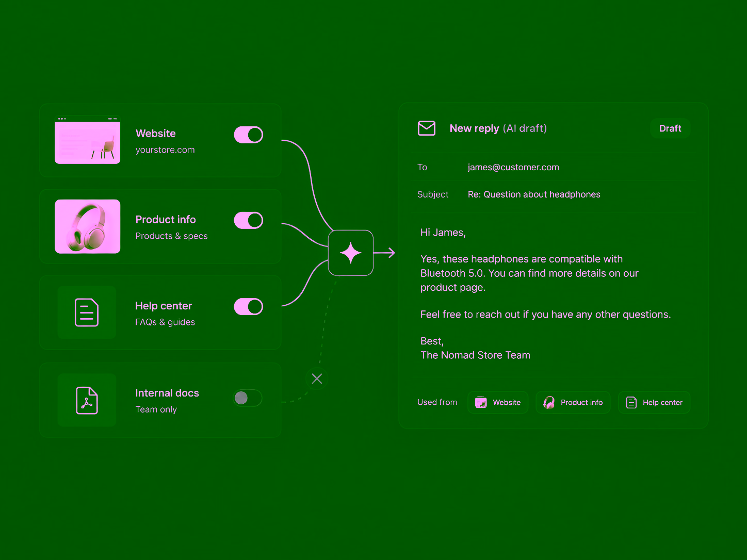Click the Product info source title
This screenshot has height=560, width=747.
[166, 220]
